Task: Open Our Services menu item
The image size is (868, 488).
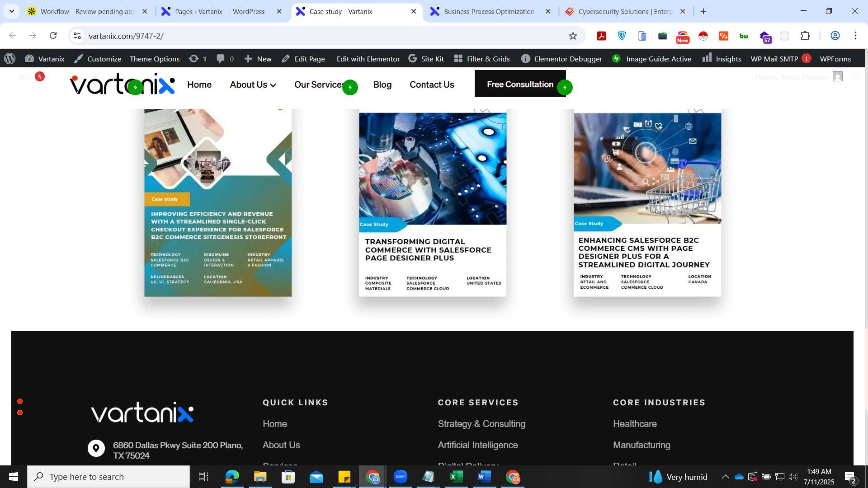Action: click(x=320, y=84)
